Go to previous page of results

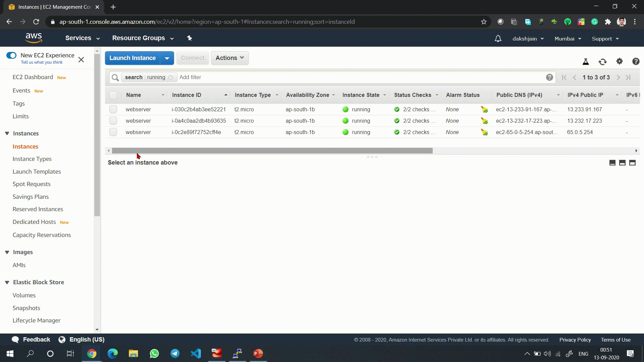click(x=575, y=77)
